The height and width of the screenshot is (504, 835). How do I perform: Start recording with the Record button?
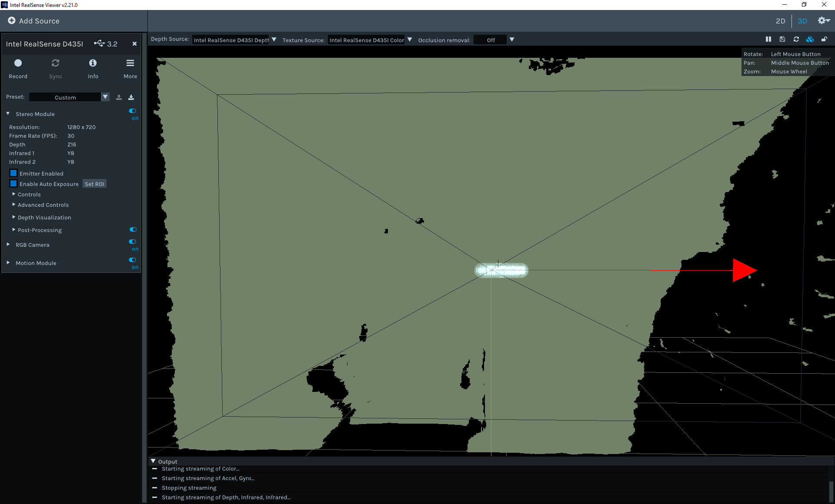click(18, 69)
